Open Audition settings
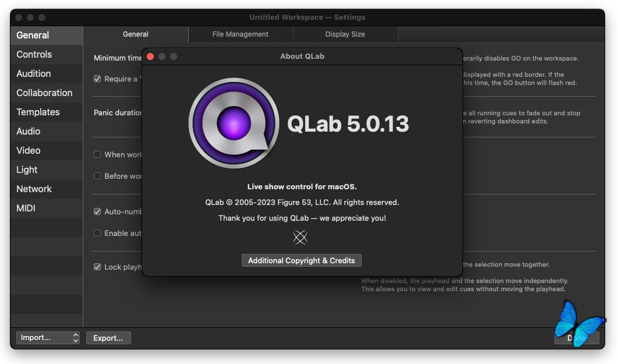The image size is (618, 364). [47, 73]
